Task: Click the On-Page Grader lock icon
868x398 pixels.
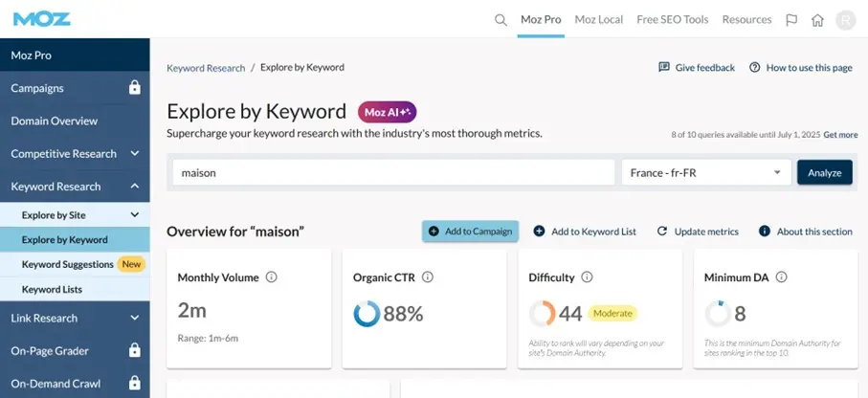Action: pos(135,350)
